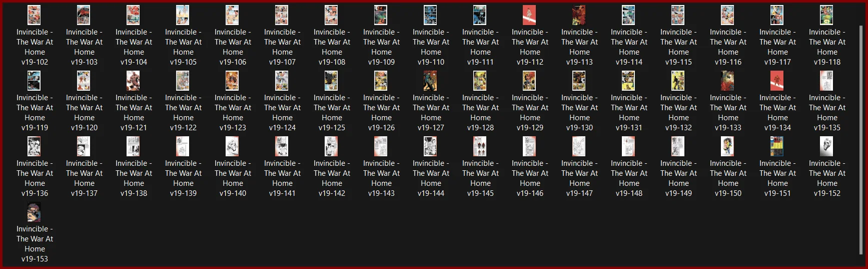Select the v19-132 page icon
Viewport: 868px width, 269px height.
pos(678,81)
